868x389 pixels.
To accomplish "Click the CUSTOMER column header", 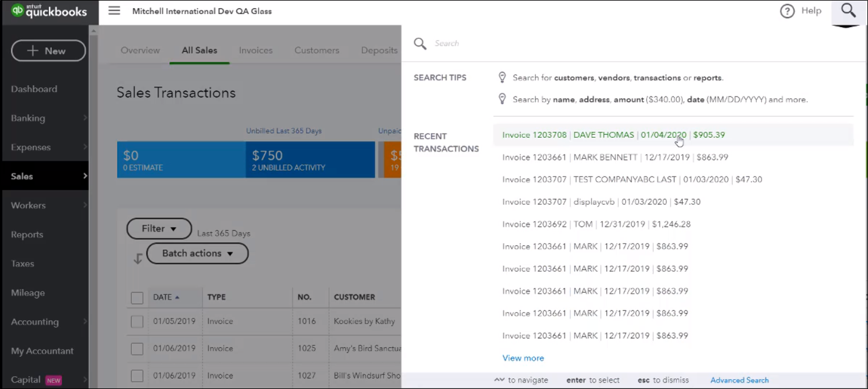I will 355,297.
